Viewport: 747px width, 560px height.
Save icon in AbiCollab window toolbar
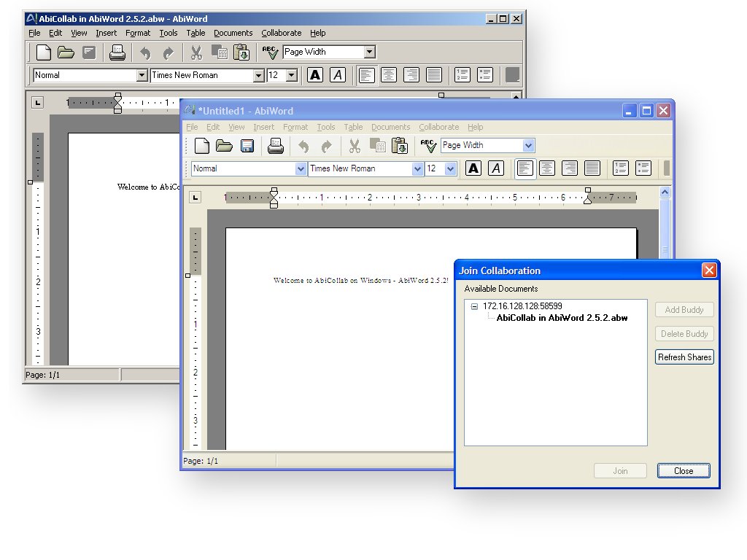coord(89,52)
